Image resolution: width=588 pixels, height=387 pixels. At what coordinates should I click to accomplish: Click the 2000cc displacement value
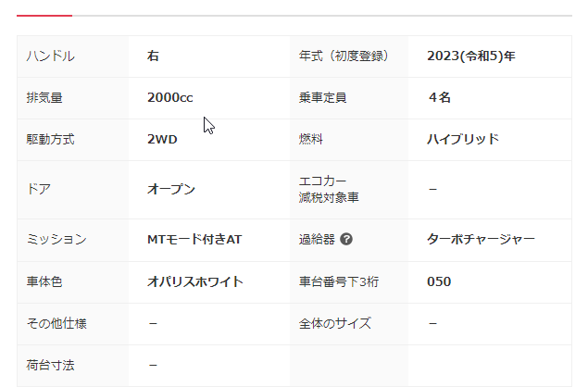point(169,97)
